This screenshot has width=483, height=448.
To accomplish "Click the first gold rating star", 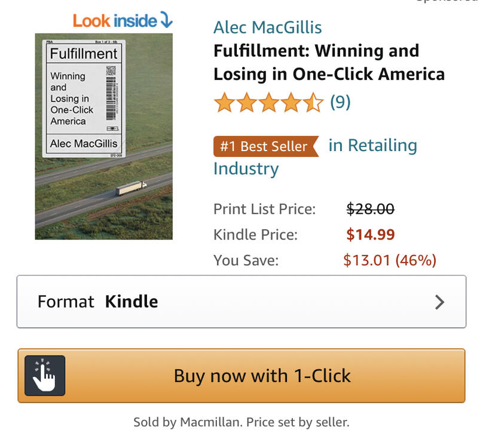I will pyautogui.click(x=224, y=103).
